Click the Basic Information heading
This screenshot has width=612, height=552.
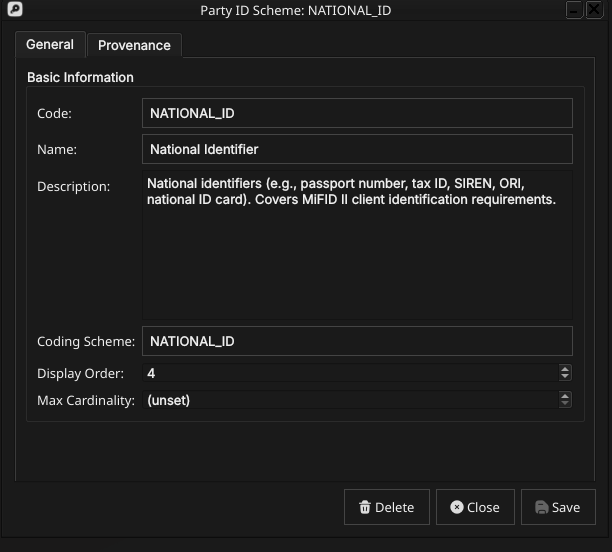pyautogui.click(x=80, y=77)
